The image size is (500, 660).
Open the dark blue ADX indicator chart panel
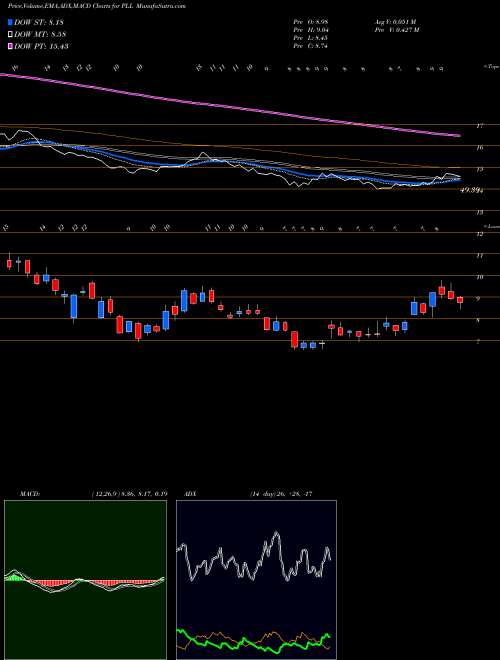pyautogui.click(x=256, y=580)
